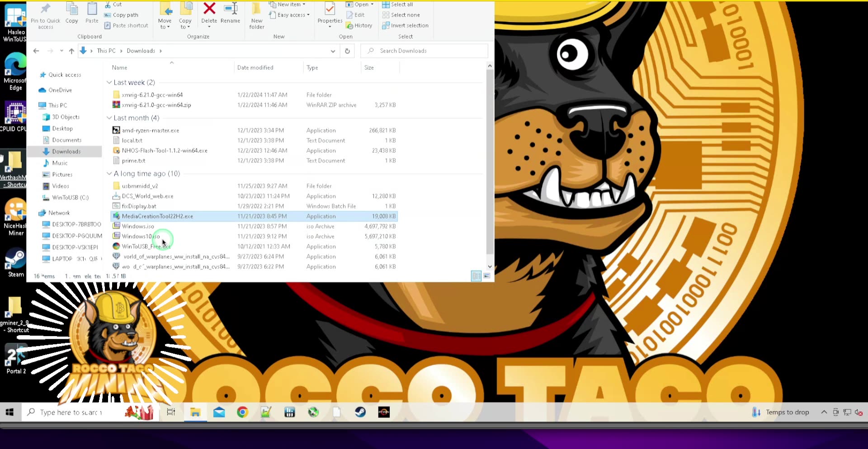Image resolution: width=868 pixels, height=449 pixels.
Task: Create a New folder using the ribbon icon
Action: (256, 16)
